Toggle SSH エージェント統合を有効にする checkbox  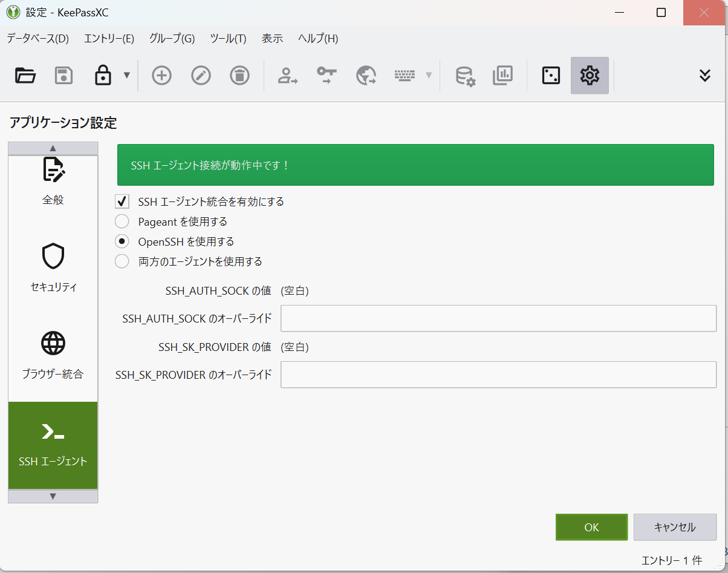[x=123, y=201]
